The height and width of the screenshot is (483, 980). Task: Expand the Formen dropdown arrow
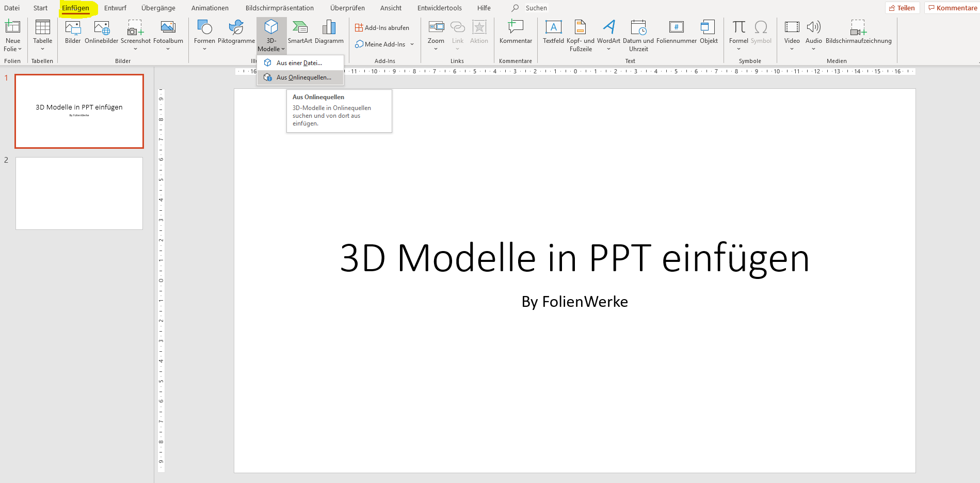[x=204, y=49]
